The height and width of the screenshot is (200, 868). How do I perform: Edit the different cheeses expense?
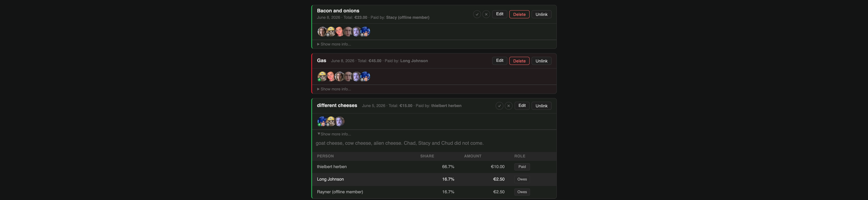(x=522, y=106)
